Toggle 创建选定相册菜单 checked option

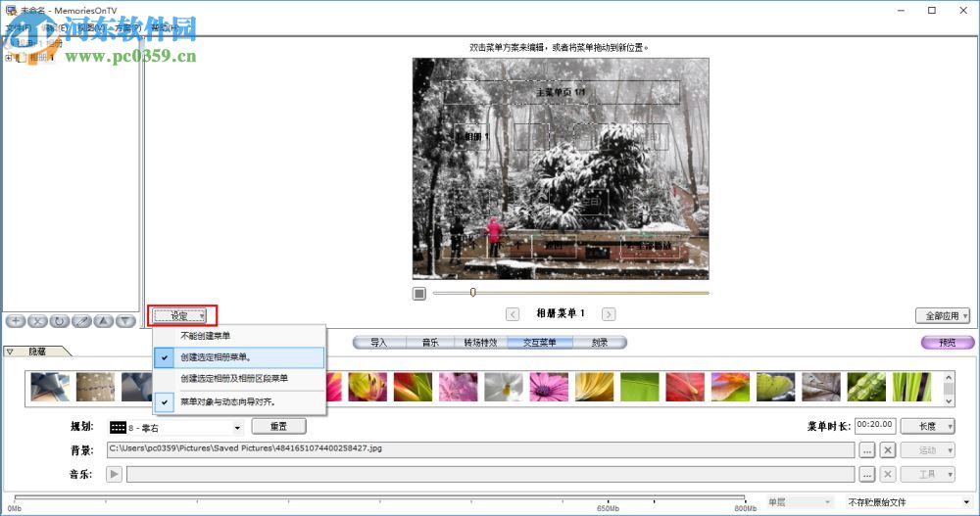click(239, 357)
